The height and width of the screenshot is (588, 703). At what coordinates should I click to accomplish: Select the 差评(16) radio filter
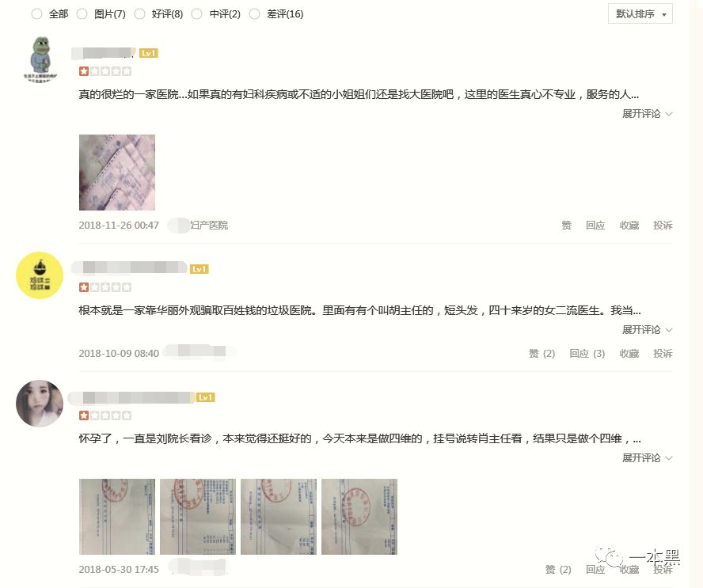pyautogui.click(x=255, y=14)
